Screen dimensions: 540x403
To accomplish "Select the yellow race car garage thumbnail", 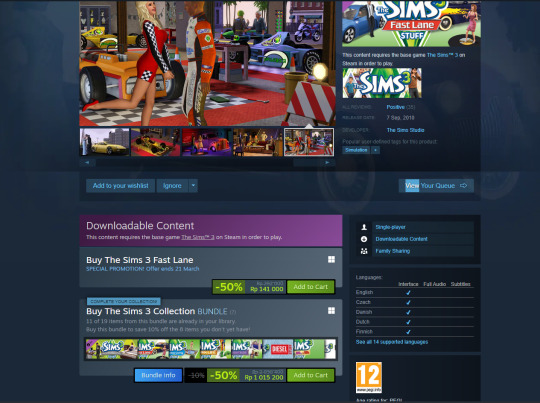I will pyautogui.click(x=156, y=142).
